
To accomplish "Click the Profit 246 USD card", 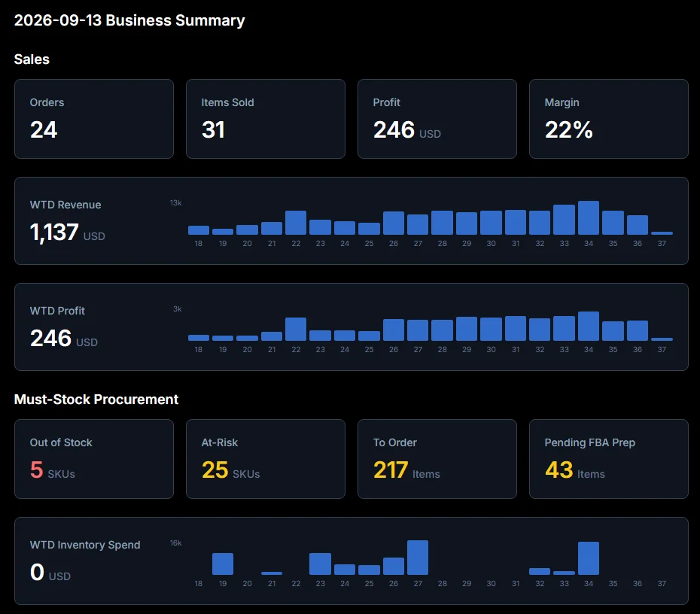I will click(437, 119).
